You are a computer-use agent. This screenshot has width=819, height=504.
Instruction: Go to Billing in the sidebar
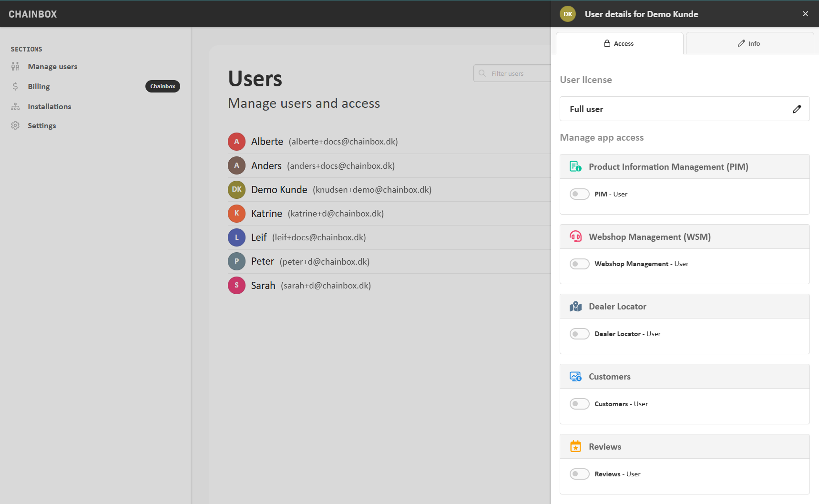[x=39, y=87]
